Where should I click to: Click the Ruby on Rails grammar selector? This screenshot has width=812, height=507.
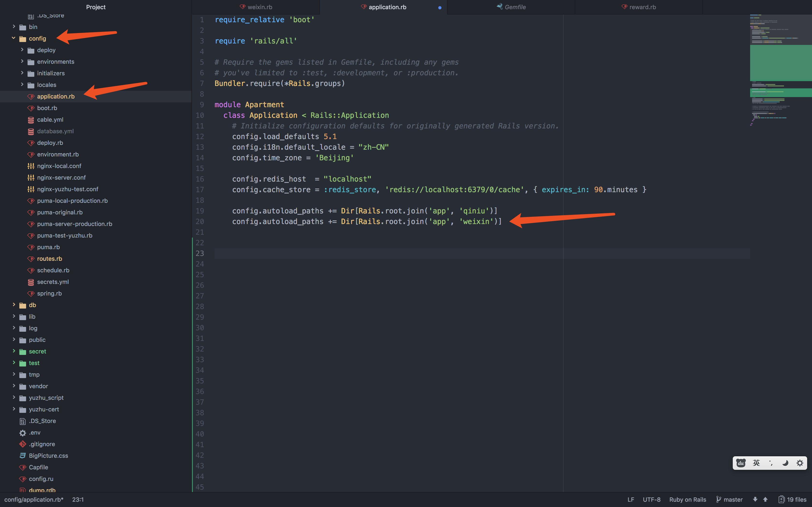[x=688, y=499]
